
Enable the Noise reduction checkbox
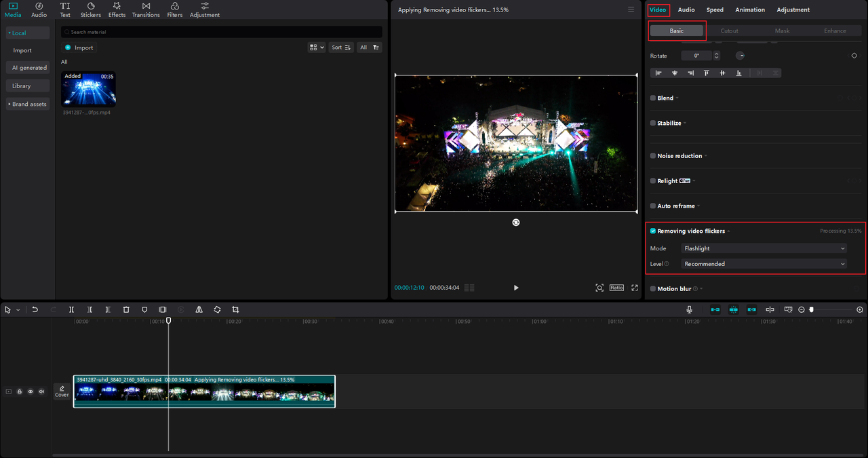tap(653, 156)
